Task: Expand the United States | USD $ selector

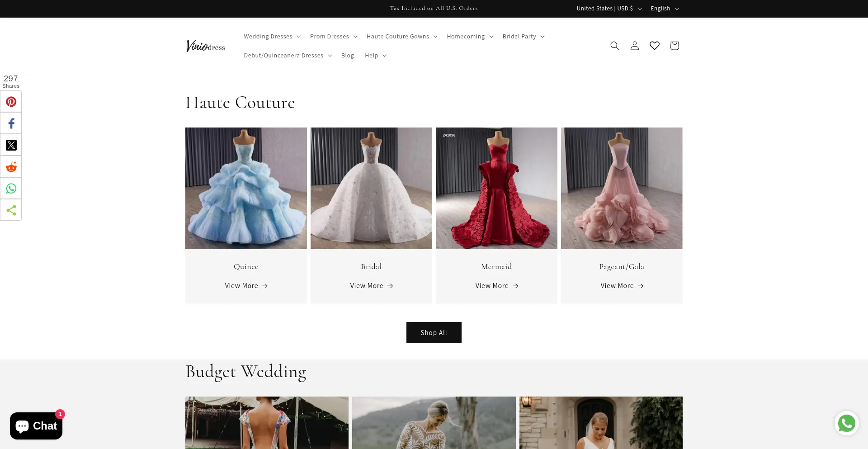Action: (x=609, y=9)
